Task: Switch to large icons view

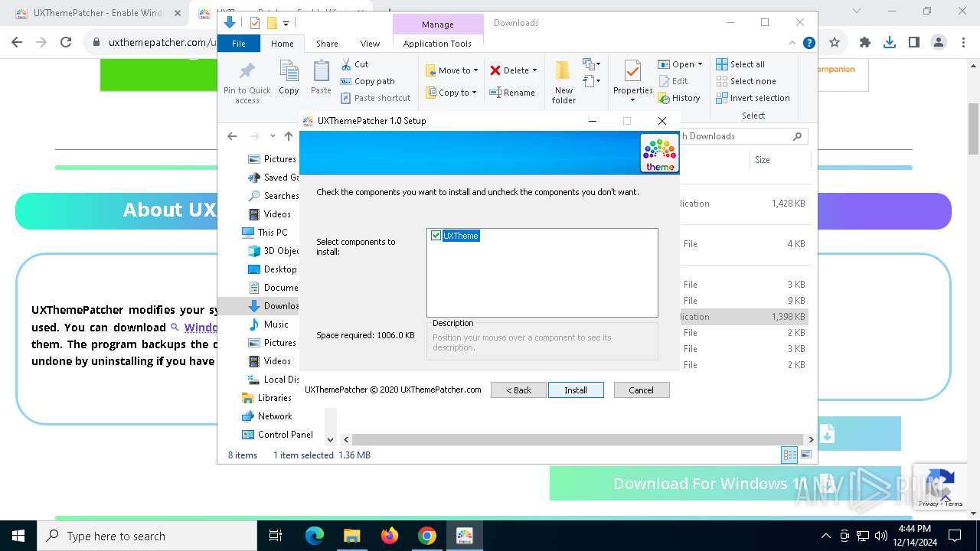Action: [805, 455]
